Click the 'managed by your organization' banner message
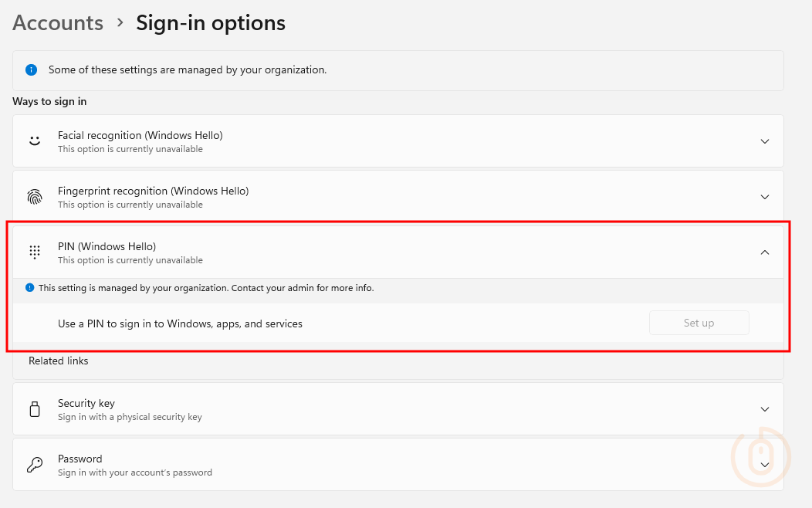 [x=188, y=69]
